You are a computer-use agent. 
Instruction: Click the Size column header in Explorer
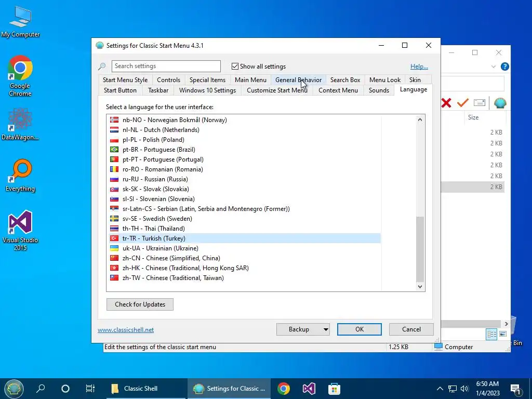(485, 117)
